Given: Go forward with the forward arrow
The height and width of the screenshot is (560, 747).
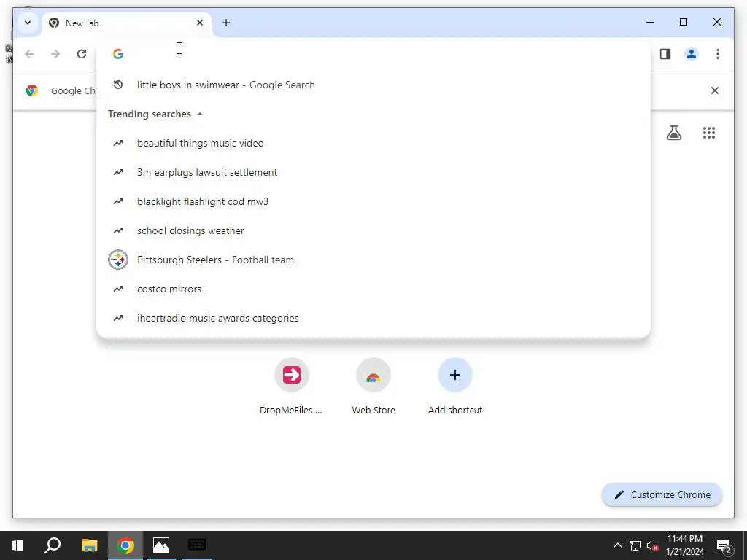Looking at the screenshot, I should pyautogui.click(x=55, y=54).
